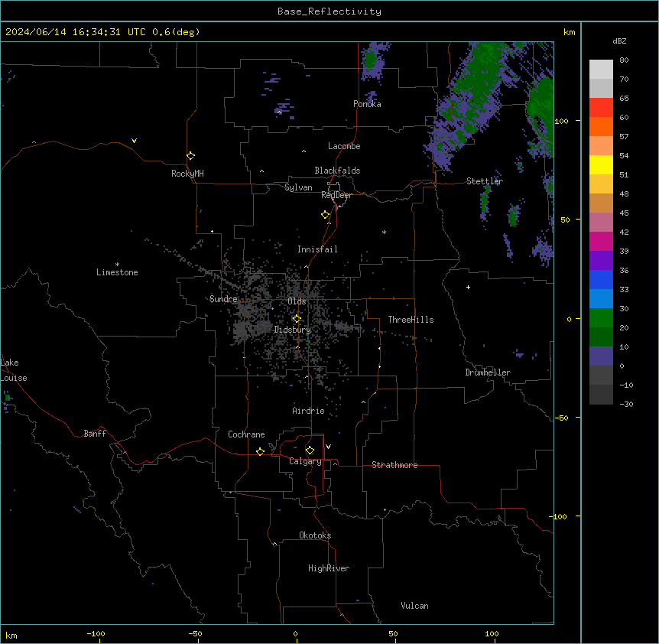Click the Cochrane town label
The image size is (659, 644).
[246, 434]
